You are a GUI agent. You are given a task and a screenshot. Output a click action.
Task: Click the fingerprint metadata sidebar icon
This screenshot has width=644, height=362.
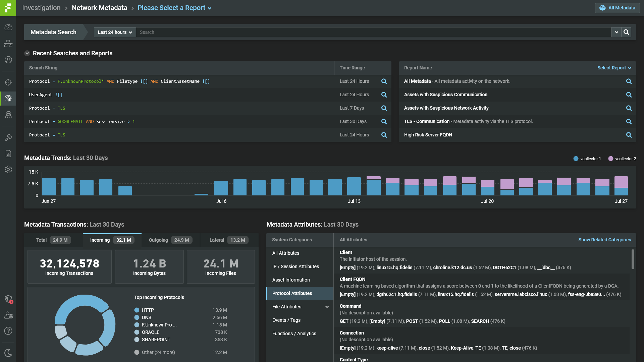(x=8, y=99)
